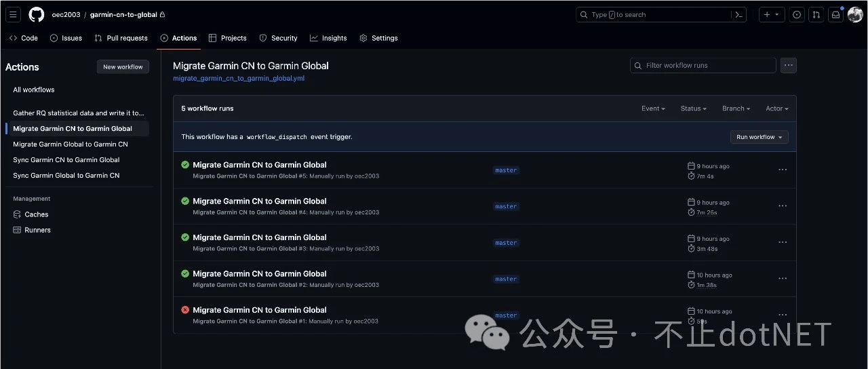Open the notifications inbox icon

[x=836, y=14]
